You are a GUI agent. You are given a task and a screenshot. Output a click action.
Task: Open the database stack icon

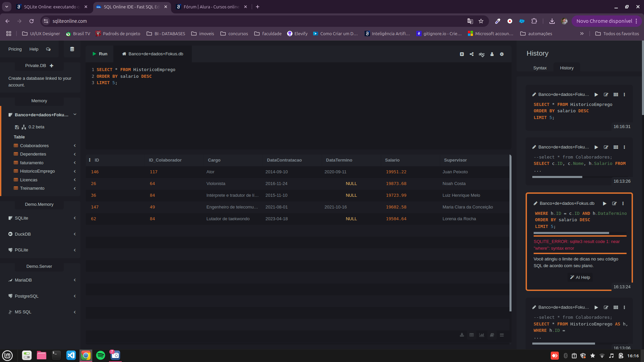[x=72, y=49]
